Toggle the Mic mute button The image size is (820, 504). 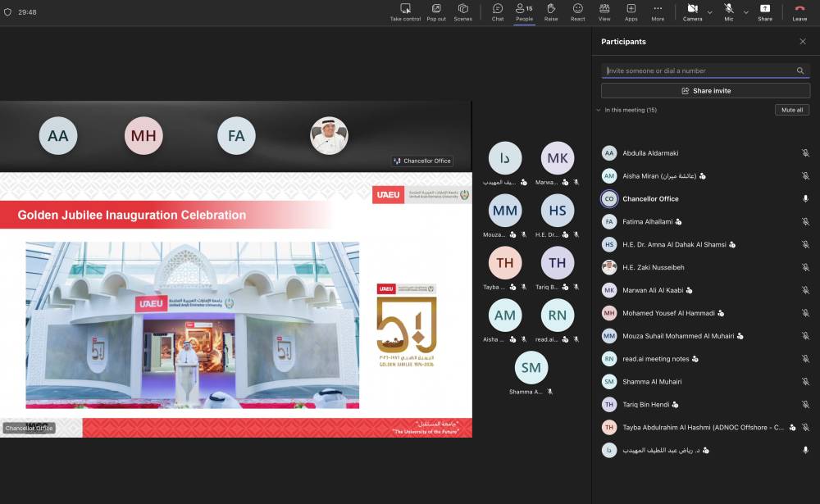pos(728,11)
